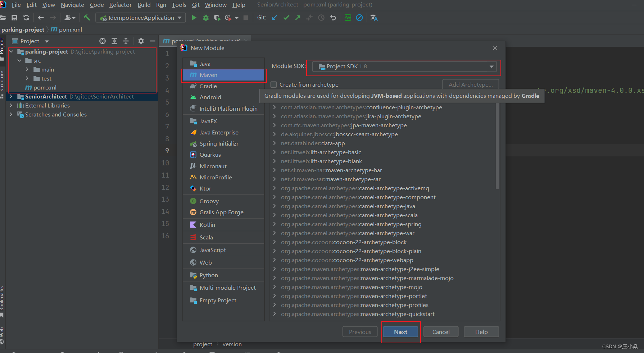Collapse the parking-project tree node
The height and width of the screenshot is (353, 644).
coord(11,52)
